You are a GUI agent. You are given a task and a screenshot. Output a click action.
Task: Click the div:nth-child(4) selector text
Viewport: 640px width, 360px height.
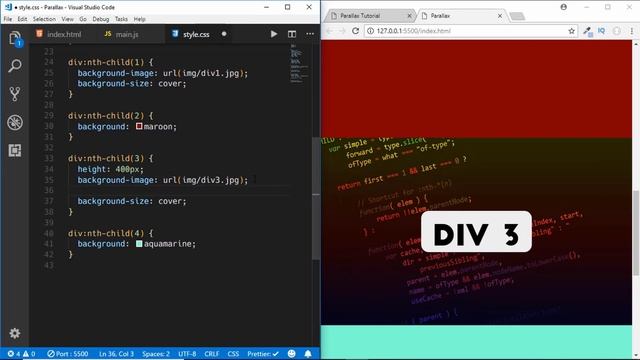tap(106, 233)
